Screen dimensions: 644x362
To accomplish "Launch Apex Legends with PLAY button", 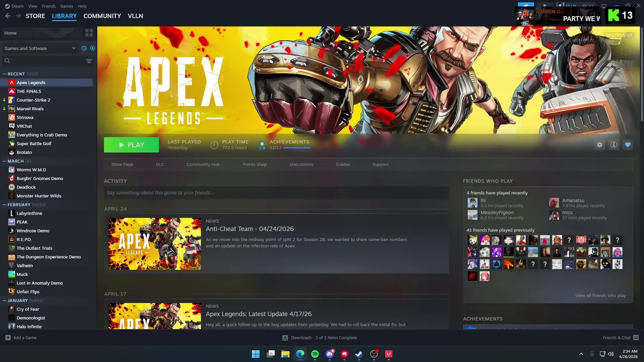I will point(131,145).
